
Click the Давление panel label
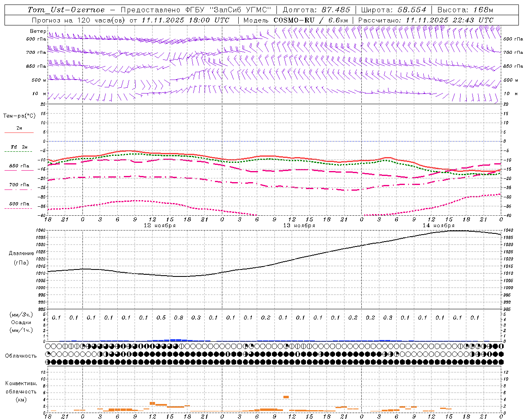(21, 253)
